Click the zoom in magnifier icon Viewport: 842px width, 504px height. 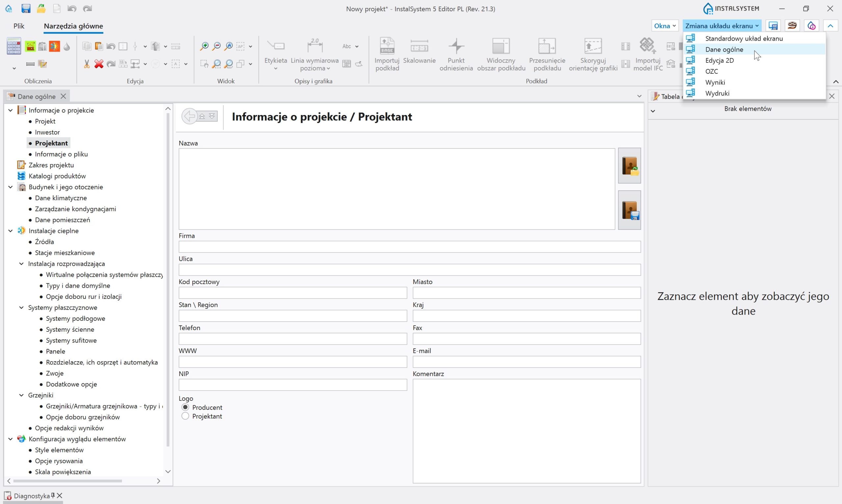pyautogui.click(x=204, y=46)
